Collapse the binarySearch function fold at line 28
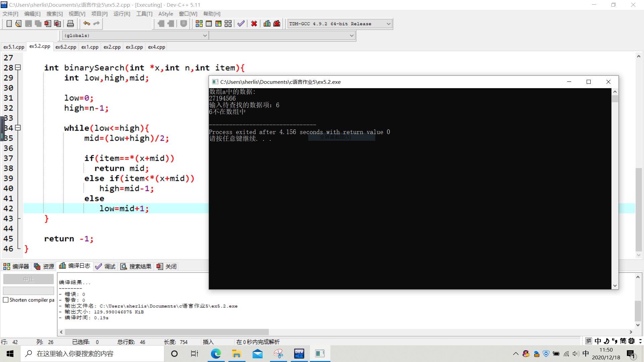The image size is (644, 362). (18, 67)
